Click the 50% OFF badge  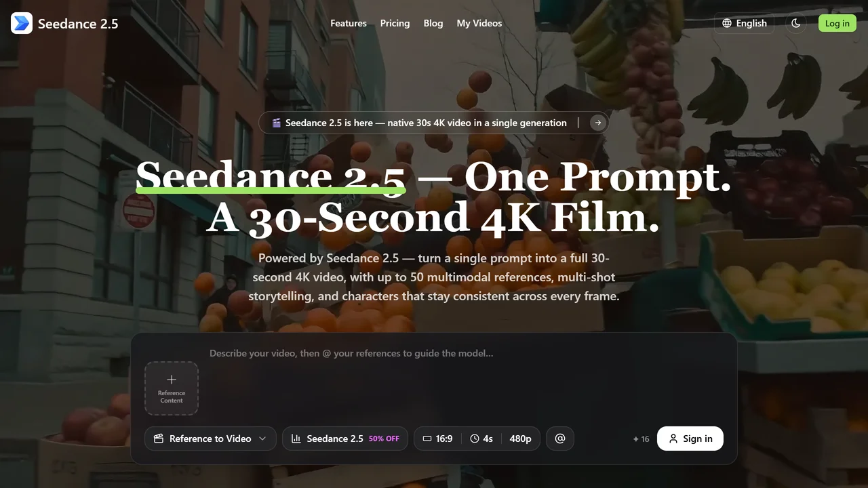coord(384,439)
